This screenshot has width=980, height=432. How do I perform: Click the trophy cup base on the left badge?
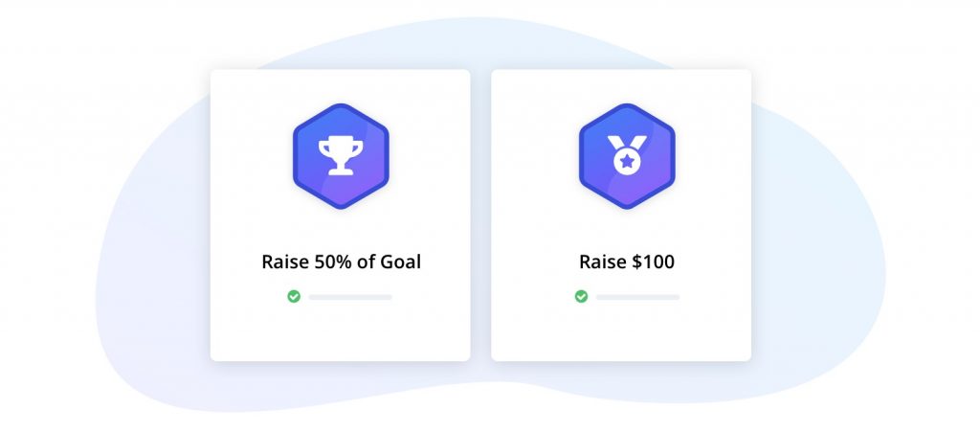(x=341, y=170)
